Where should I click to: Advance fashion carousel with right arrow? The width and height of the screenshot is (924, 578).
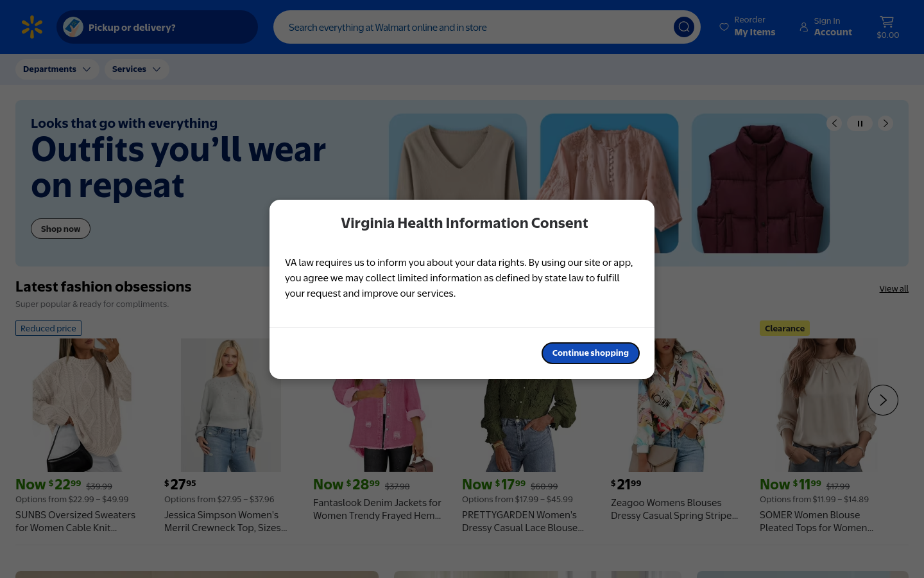883,400
